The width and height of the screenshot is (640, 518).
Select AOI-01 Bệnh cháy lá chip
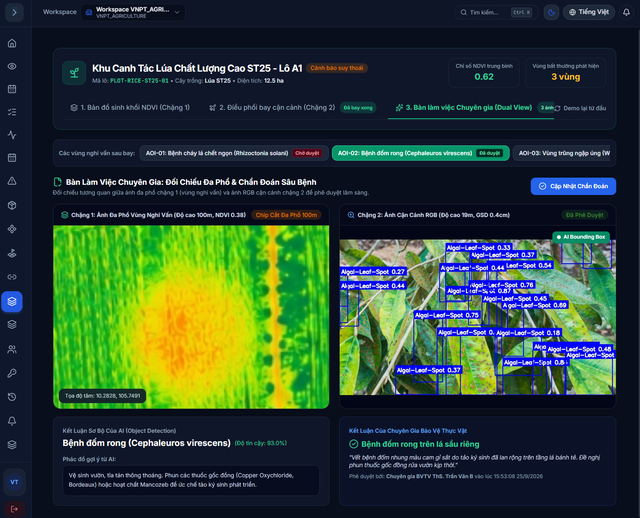pos(234,153)
